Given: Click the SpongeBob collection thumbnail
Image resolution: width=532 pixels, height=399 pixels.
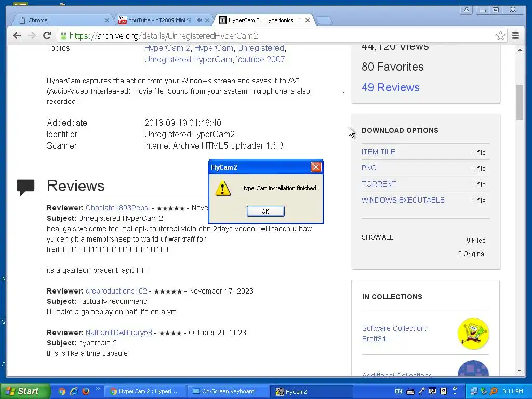Looking at the screenshot, I should (x=473, y=334).
